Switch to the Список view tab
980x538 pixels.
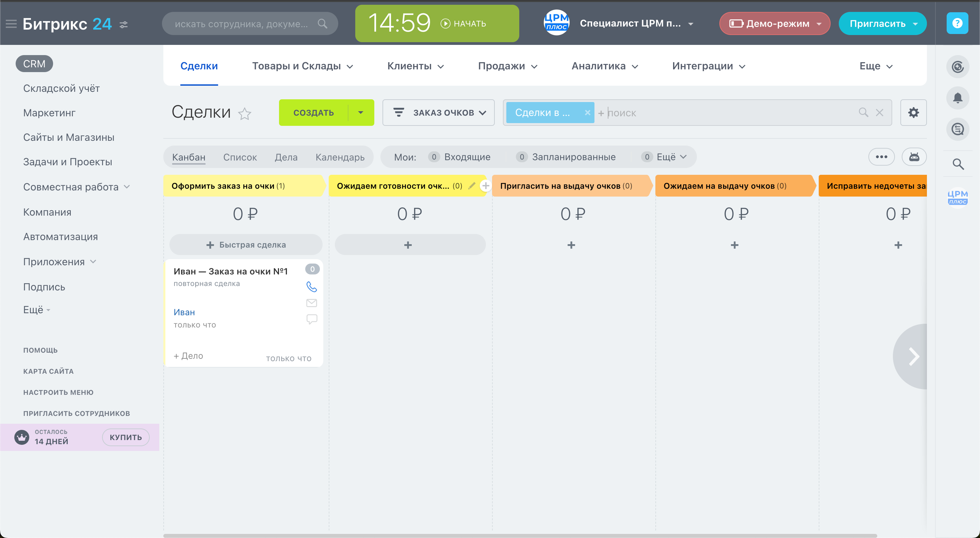pyautogui.click(x=240, y=157)
